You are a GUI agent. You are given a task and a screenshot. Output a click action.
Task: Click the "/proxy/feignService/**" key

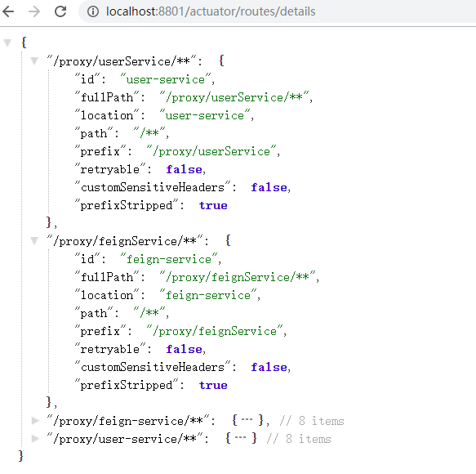pos(125,241)
